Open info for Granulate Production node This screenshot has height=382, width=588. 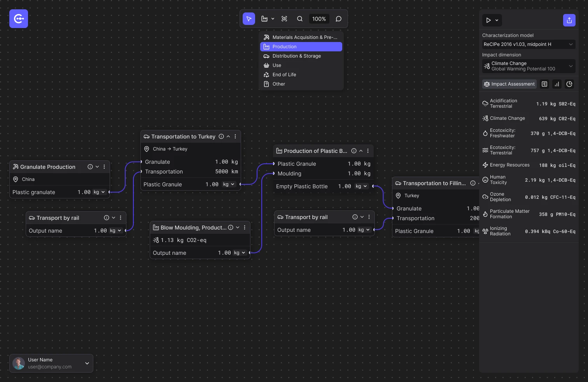pos(90,167)
